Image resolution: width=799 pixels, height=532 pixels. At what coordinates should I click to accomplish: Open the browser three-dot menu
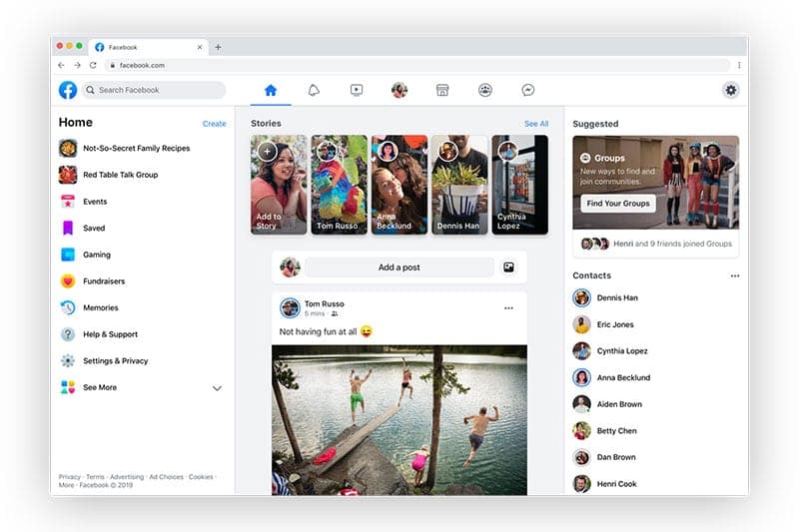tap(739, 65)
